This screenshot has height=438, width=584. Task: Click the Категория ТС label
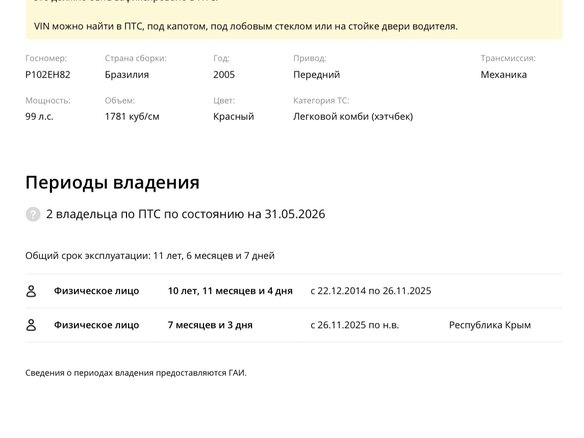tap(321, 101)
